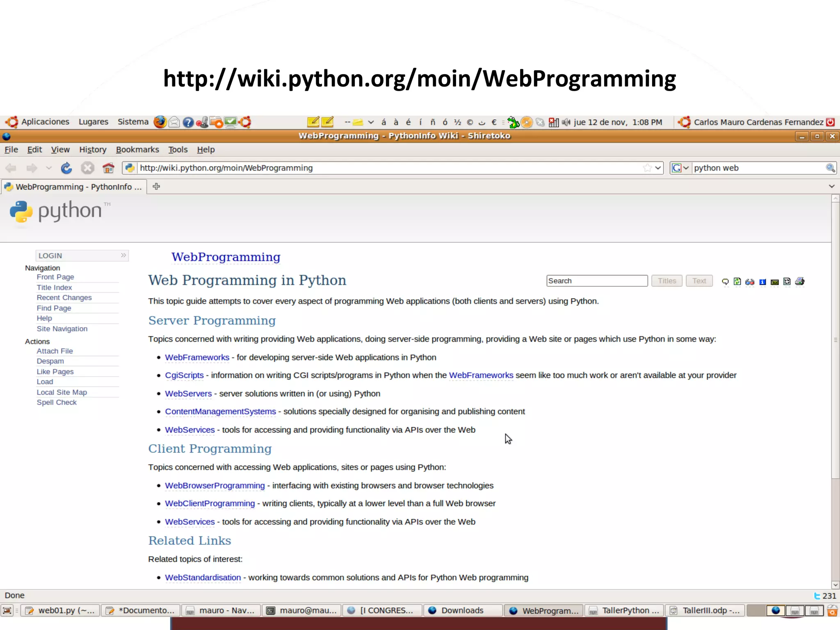Image resolution: width=840 pixels, height=630 pixels.
Task: Open the new tab button
Action: coord(156,187)
